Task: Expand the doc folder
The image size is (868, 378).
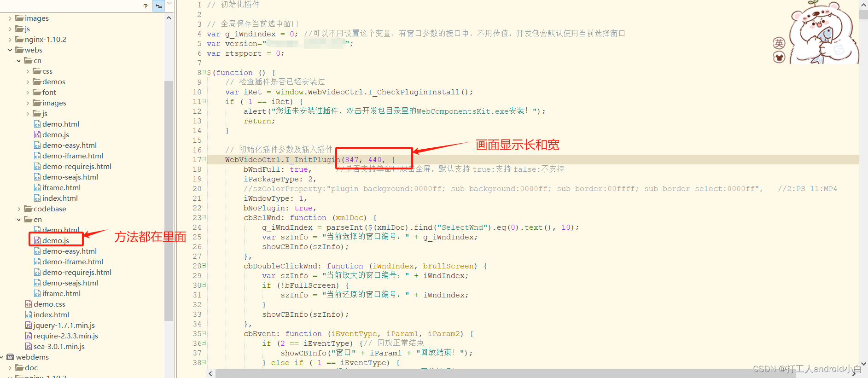Action: pyautogui.click(x=10, y=368)
